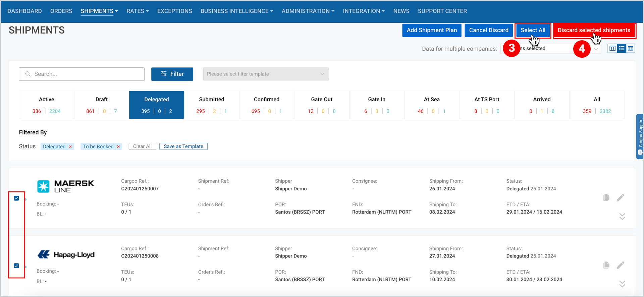Edit the Hapag-Lloyd shipment with pencil icon
644x297 pixels.
point(621,265)
